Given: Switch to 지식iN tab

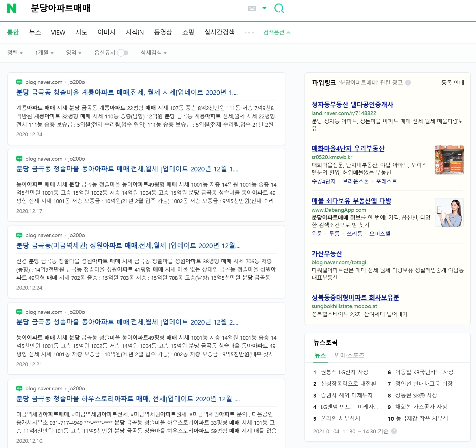Looking at the screenshot, I should tap(135, 32).
